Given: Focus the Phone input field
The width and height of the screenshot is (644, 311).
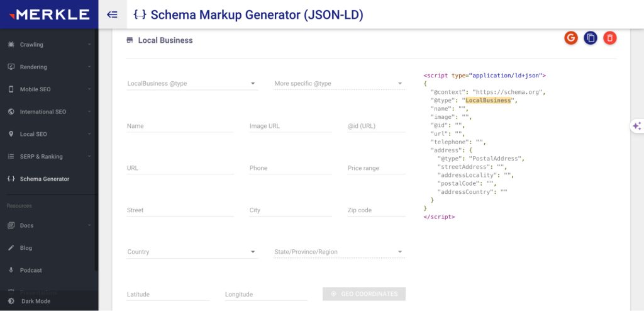Looking at the screenshot, I should 290,168.
